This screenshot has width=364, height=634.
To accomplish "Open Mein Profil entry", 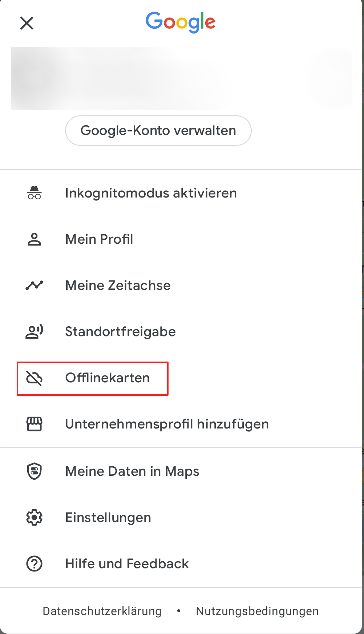I will point(182,239).
